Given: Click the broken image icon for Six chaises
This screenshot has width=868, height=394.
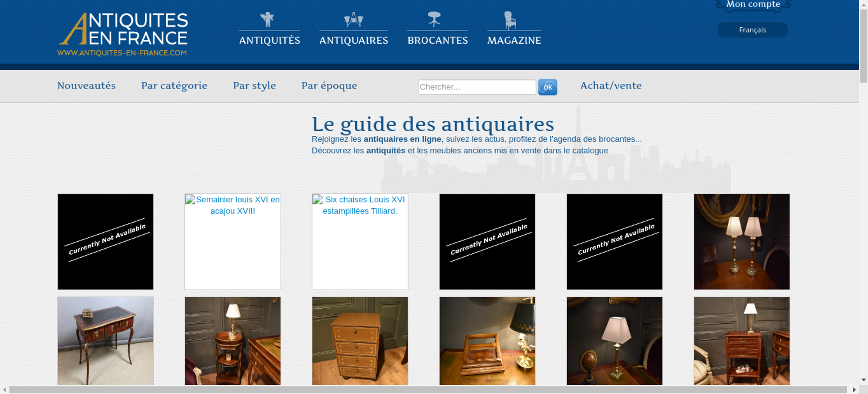Looking at the screenshot, I should (x=318, y=200).
